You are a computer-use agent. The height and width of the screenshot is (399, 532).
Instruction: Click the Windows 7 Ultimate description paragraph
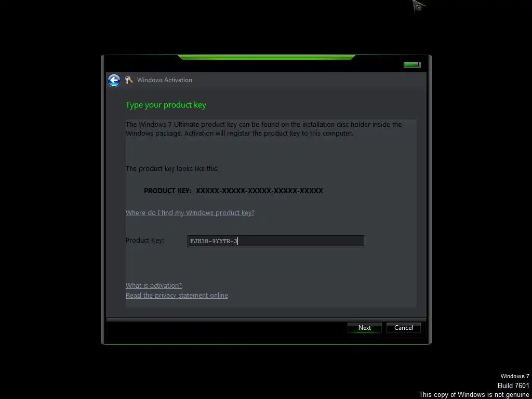click(x=263, y=129)
